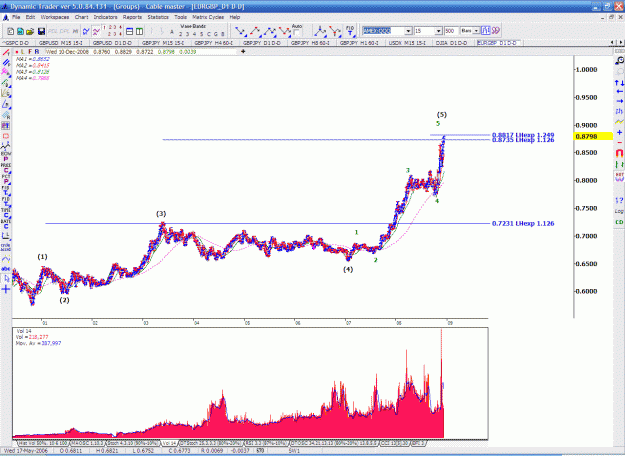Toggle the R button on chart info bar
This screenshot has height=456, width=625.
37,52
